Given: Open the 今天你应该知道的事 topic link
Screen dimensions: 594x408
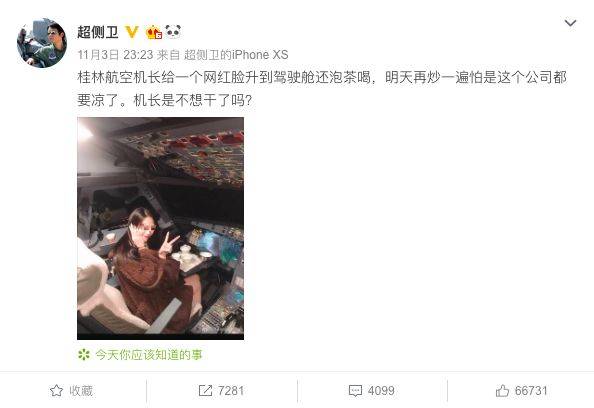Looking at the screenshot, I should pyautogui.click(x=148, y=355).
